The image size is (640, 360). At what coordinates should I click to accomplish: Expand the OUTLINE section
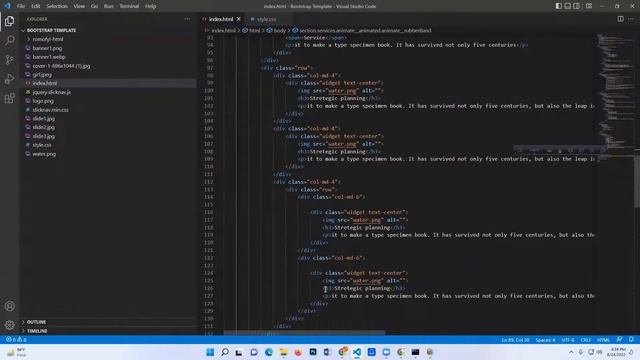36,322
